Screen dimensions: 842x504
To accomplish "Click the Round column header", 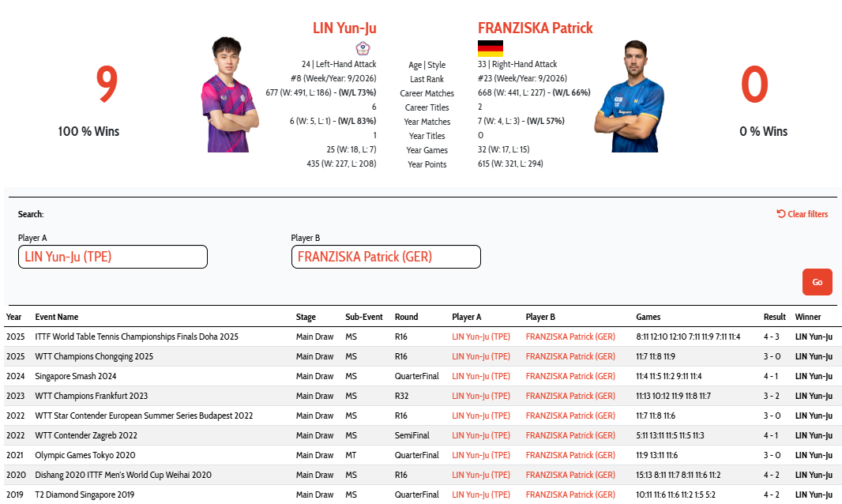I will [406, 317].
